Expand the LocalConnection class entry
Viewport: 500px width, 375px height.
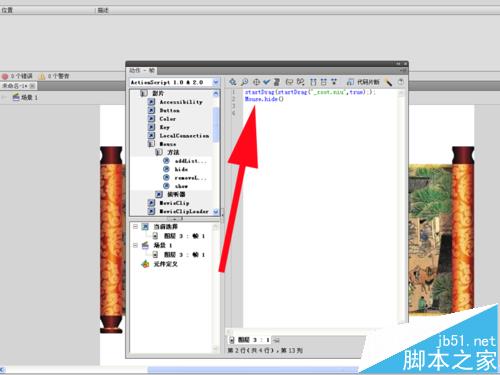[151, 136]
